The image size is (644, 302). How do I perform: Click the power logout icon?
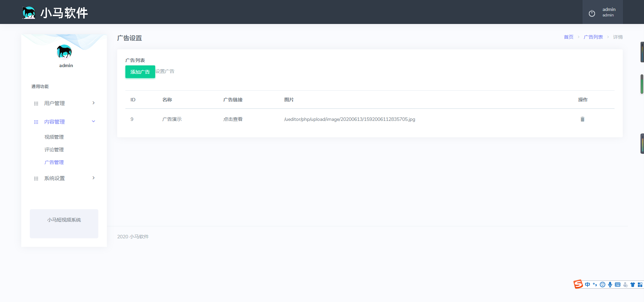coord(592,13)
